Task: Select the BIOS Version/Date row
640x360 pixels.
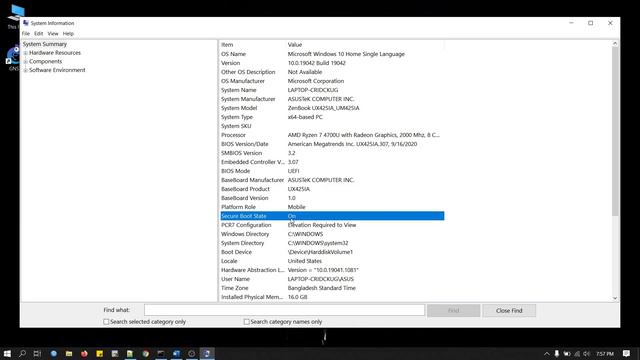Action: point(332,144)
